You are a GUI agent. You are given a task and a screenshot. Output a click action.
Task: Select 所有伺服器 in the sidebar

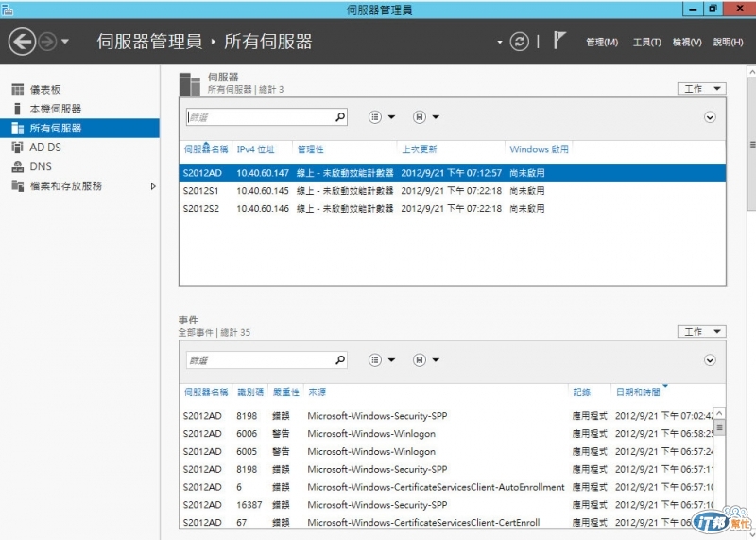click(x=79, y=128)
